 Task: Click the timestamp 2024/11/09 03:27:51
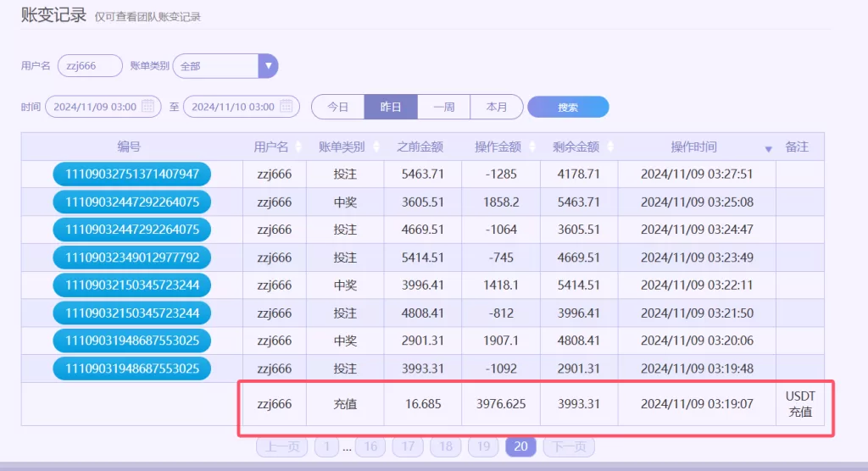pyautogui.click(x=697, y=174)
